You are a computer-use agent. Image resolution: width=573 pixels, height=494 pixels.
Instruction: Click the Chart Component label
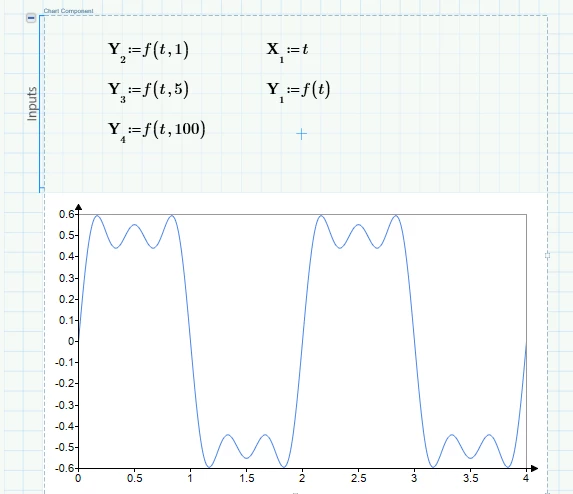pyautogui.click(x=68, y=11)
